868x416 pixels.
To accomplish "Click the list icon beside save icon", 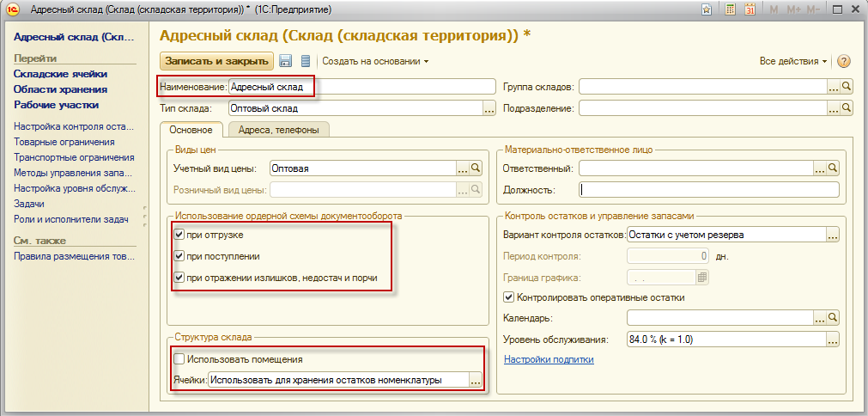I will pos(305,61).
